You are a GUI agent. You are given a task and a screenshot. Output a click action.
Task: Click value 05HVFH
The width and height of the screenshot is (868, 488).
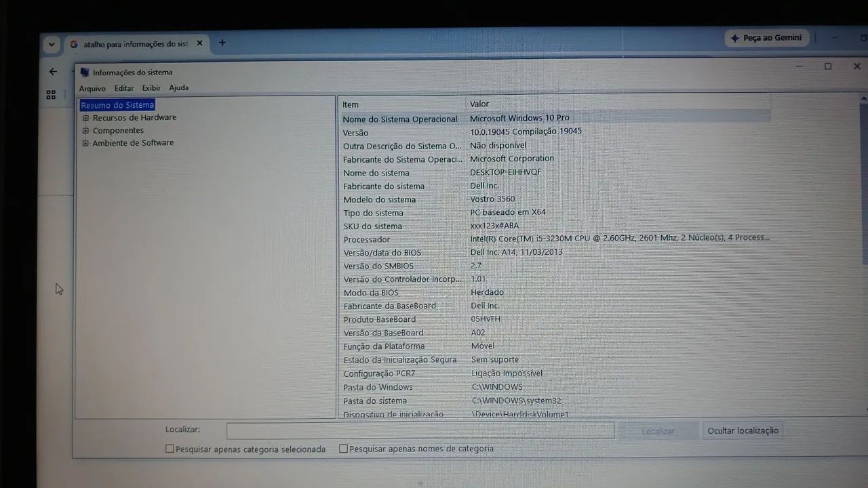pyautogui.click(x=486, y=319)
